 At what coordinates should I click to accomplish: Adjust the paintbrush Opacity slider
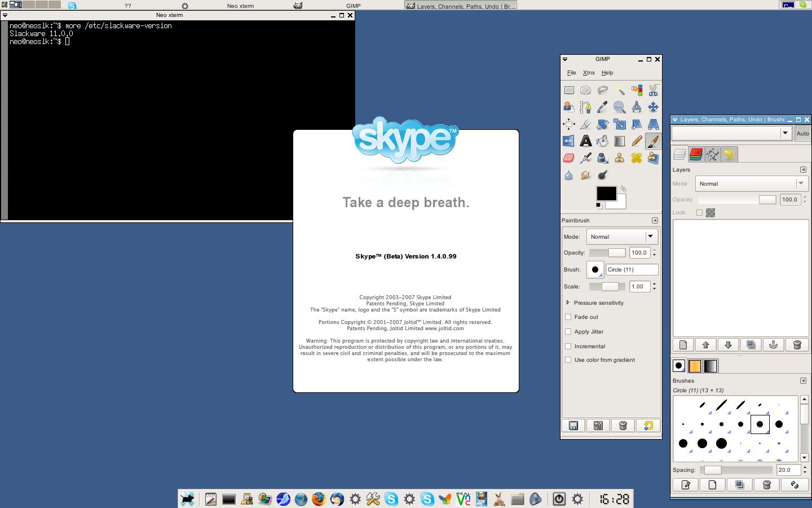pyautogui.click(x=607, y=253)
